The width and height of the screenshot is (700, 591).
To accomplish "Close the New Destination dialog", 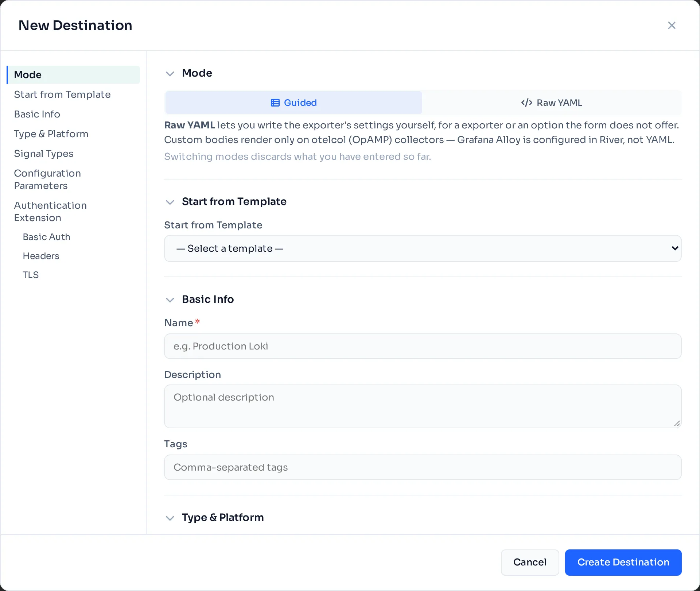I will [672, 25].
